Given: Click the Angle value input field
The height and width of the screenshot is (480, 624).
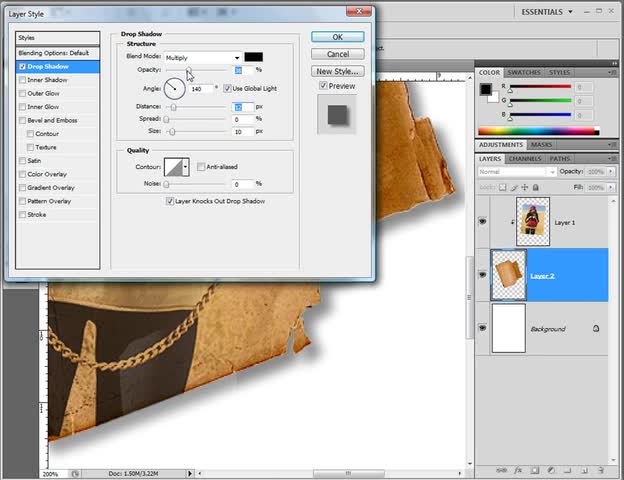Looking at the screenshot, I should coord(201,89).
